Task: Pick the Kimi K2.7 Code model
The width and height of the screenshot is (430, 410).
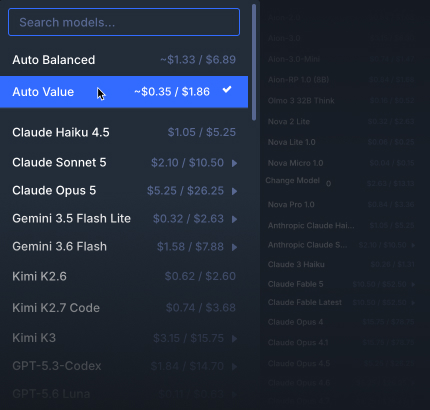Action: (124, 308)
